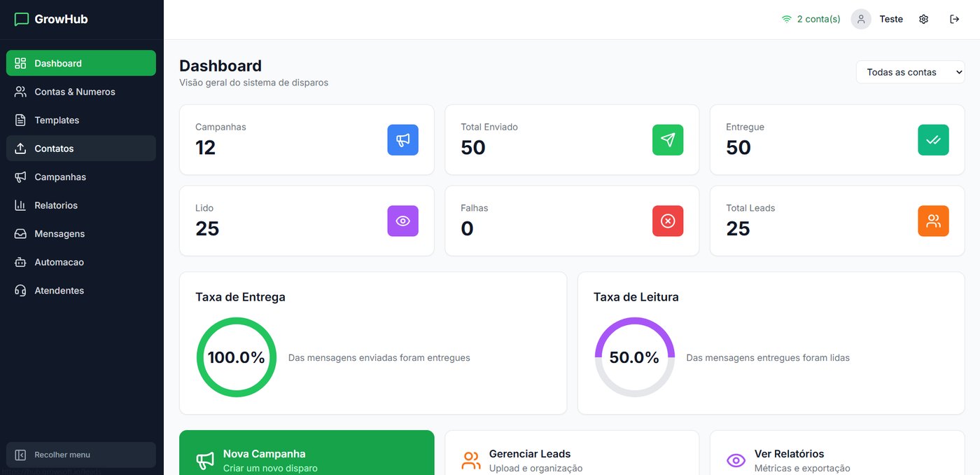Open Gerenciar Leads shortcut
980x475 pixels.
click(x=572, y=453)
